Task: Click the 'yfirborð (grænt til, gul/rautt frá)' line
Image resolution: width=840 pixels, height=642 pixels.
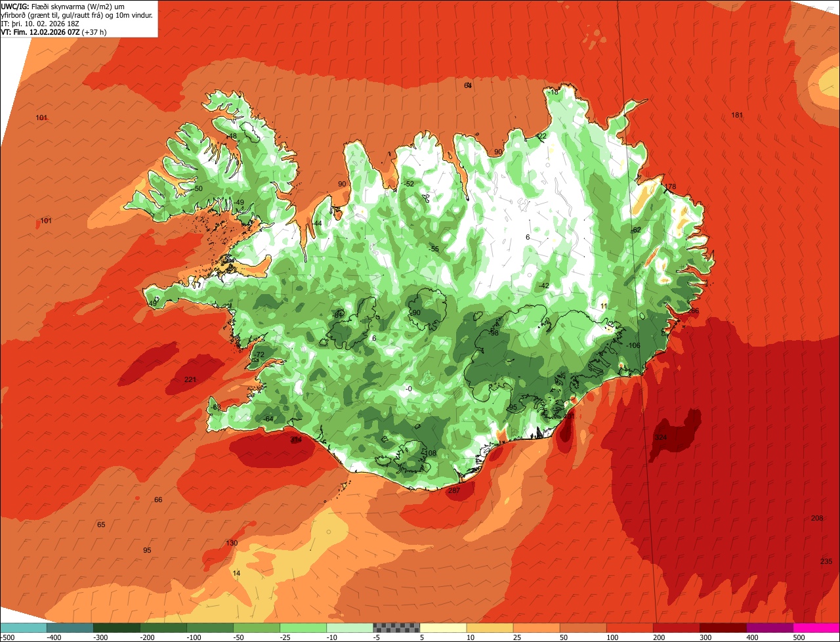Action: pyautogui.click(x=77, y=14)
